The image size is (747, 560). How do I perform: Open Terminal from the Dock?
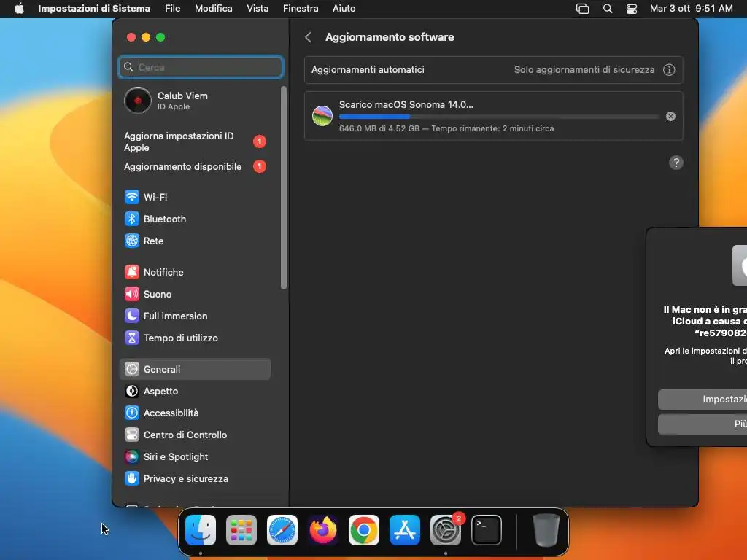[487, 529]
